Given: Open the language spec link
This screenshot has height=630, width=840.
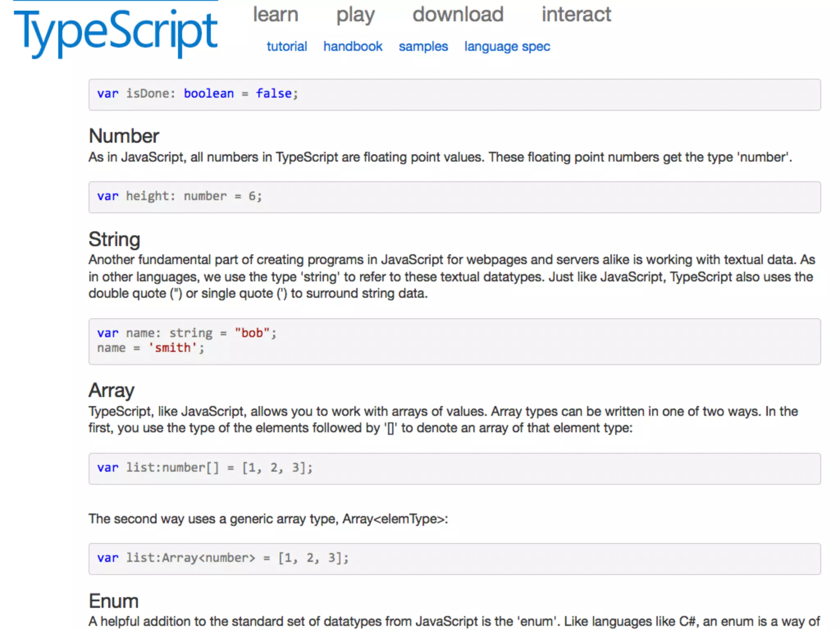Looking at the screenshot, I should coord(507,46).
